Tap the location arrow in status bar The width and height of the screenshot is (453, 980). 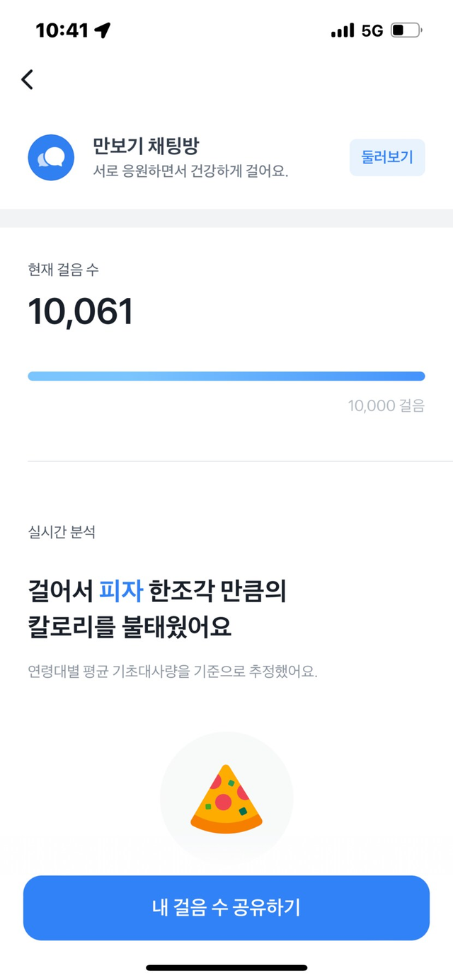[x=103, y=30]
